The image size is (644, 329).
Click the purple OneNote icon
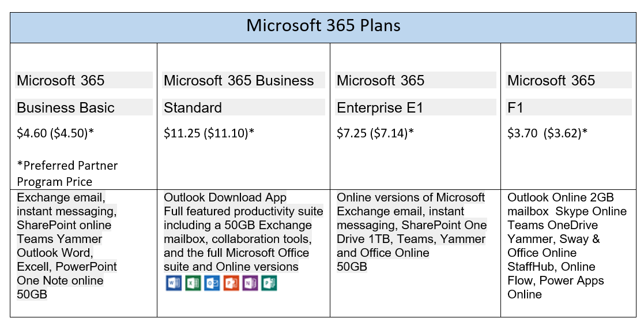click(250, 283)
